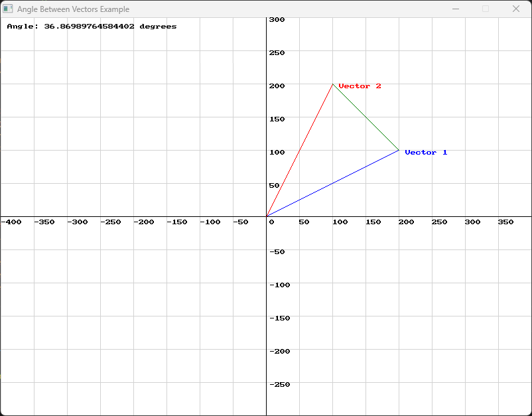Click the -400 label on the x-axis
This screenshot has height=416, width=532.
coord(11,222)
